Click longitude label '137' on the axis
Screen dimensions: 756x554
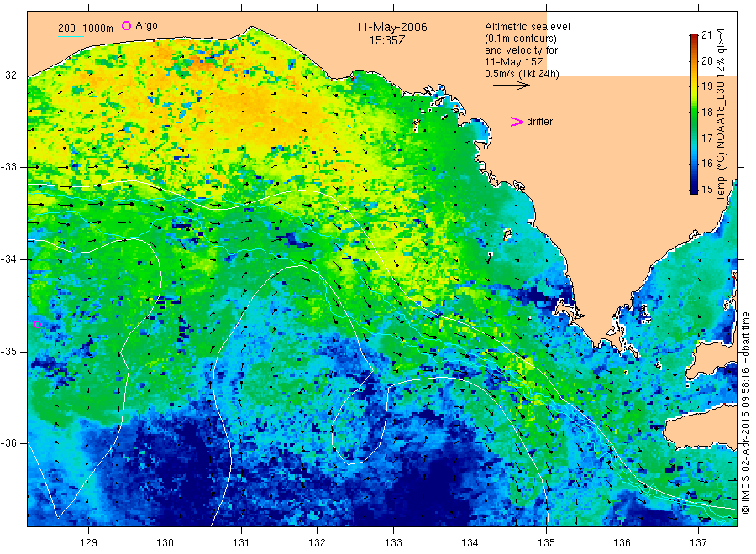click(698, 543)
